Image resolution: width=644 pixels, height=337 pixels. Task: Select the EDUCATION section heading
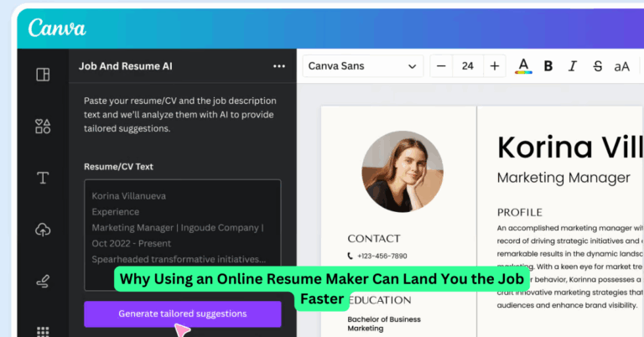(x=380, y=300)
